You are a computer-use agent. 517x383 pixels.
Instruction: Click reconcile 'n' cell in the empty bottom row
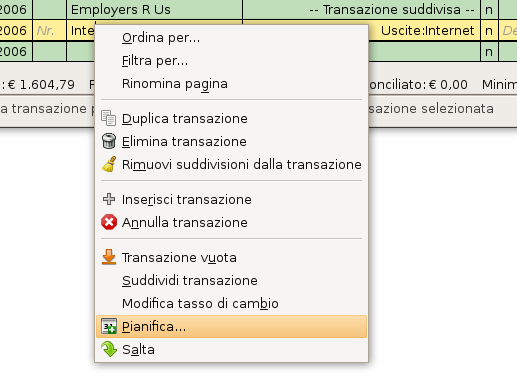(489, 52)
